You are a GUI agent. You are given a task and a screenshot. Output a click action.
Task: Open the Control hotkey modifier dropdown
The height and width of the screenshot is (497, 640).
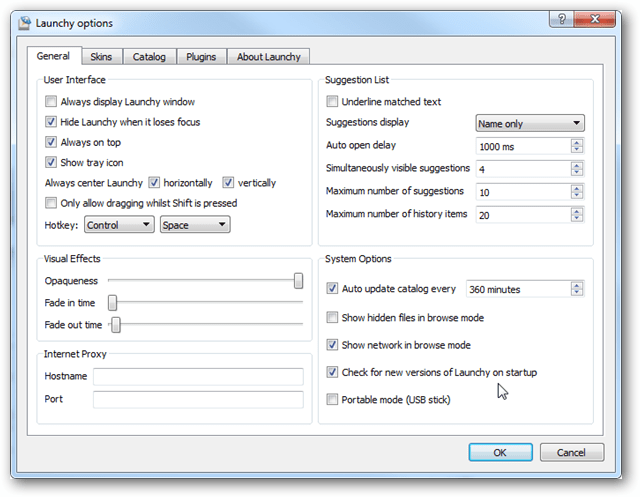pos(119,225)
